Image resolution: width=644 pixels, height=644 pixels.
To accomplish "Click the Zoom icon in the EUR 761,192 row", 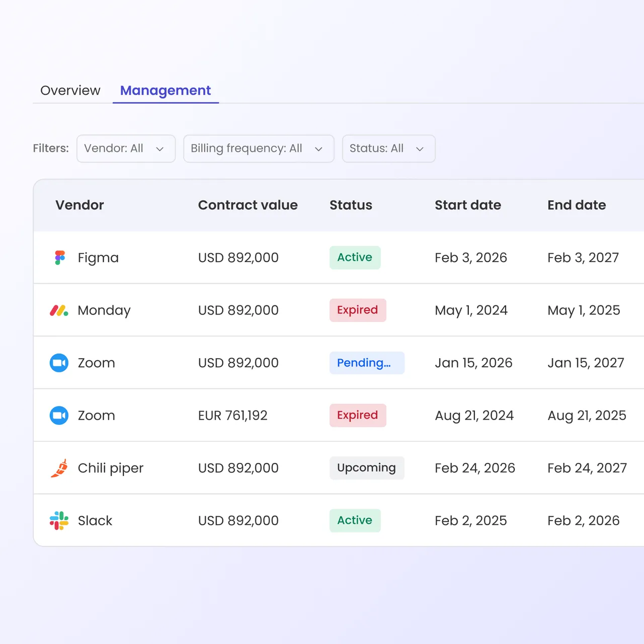I will click(59, 416).
